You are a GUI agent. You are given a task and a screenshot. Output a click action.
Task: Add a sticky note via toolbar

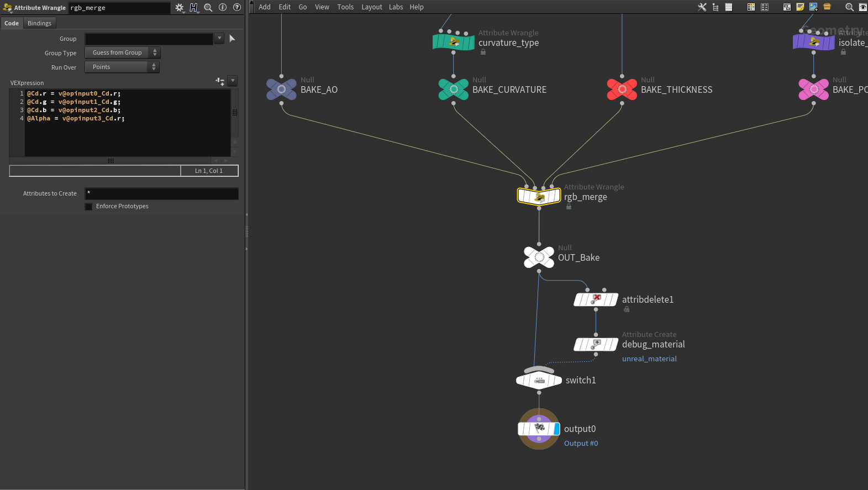[x=800, y=7]
